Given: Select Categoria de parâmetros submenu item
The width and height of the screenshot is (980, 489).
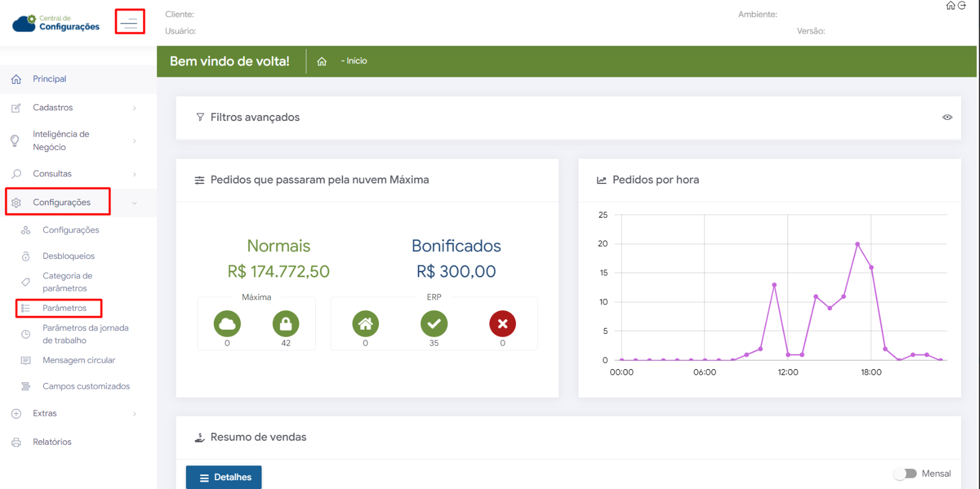Looking at the screenshot, I should (x=67, y=282).
